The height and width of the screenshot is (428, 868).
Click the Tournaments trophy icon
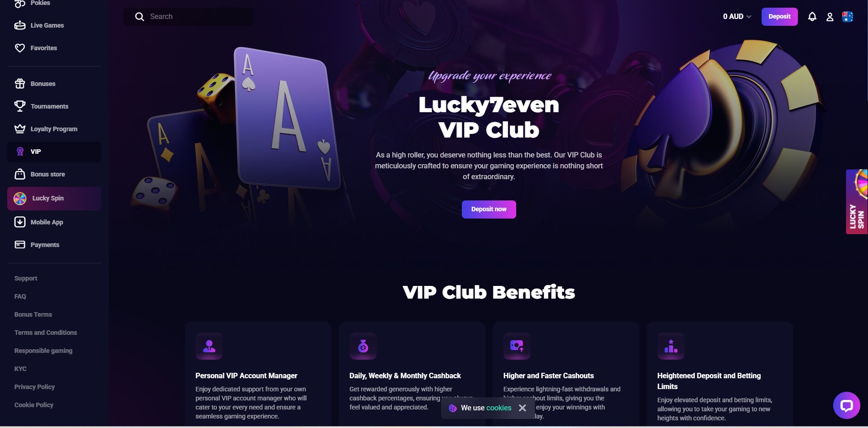pyautogui.click(x=20, y=106)
